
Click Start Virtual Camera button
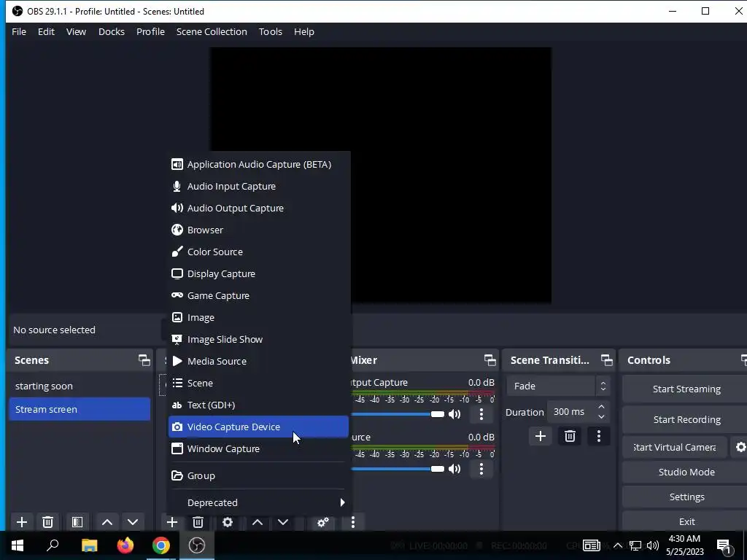coord(675,447)
